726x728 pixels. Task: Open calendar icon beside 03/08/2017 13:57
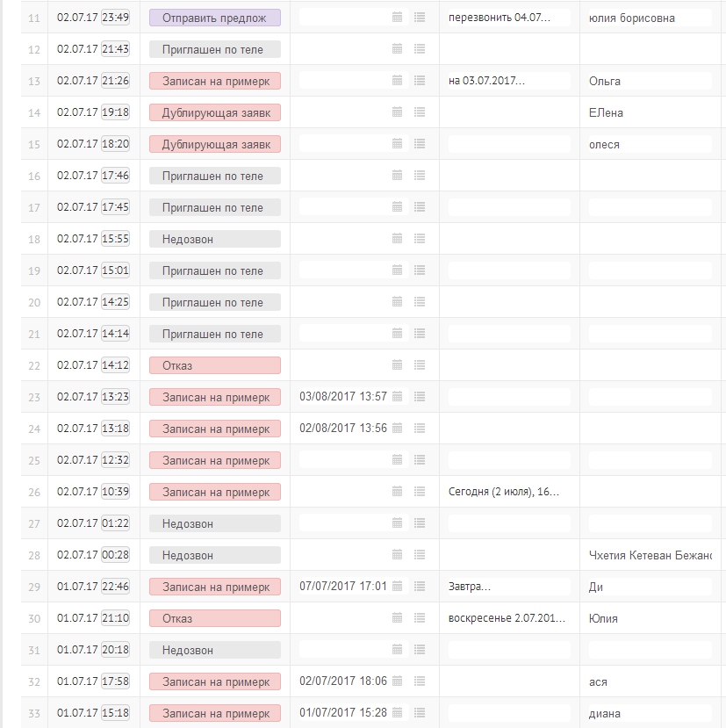(397, 397)
